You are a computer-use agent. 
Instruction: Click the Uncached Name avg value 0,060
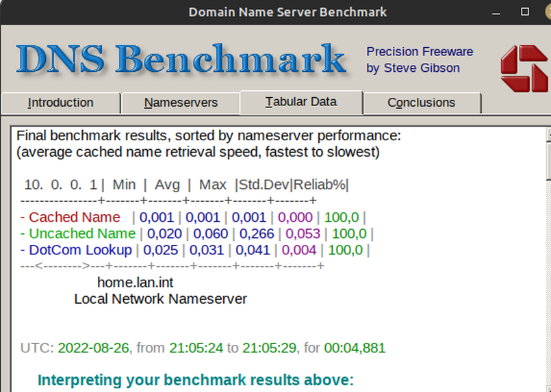click(x=211, y=233)
